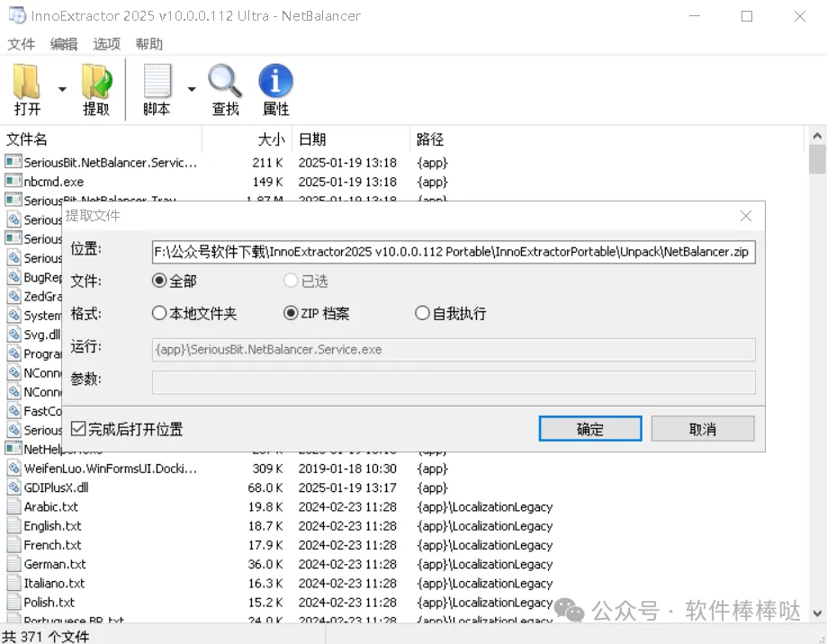The height and width of the screenshot is (644, 827).
Task: Click the 位置 path input field
Action: (454, 252)
